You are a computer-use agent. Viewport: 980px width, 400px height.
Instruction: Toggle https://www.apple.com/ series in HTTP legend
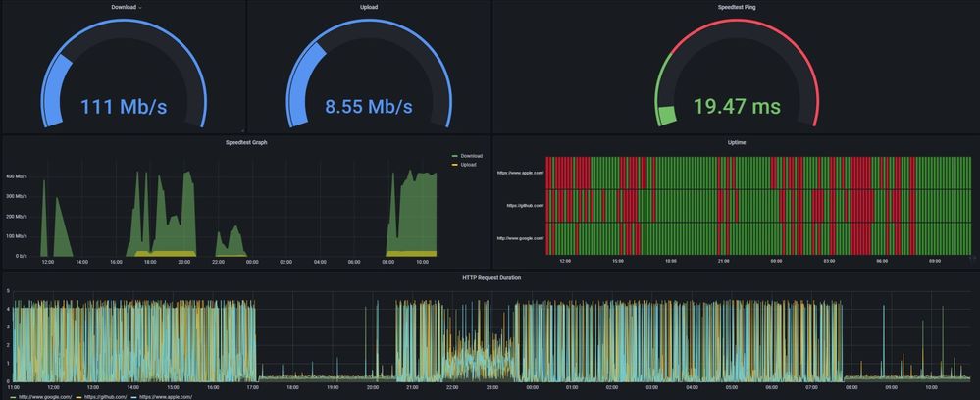[165, 397]
